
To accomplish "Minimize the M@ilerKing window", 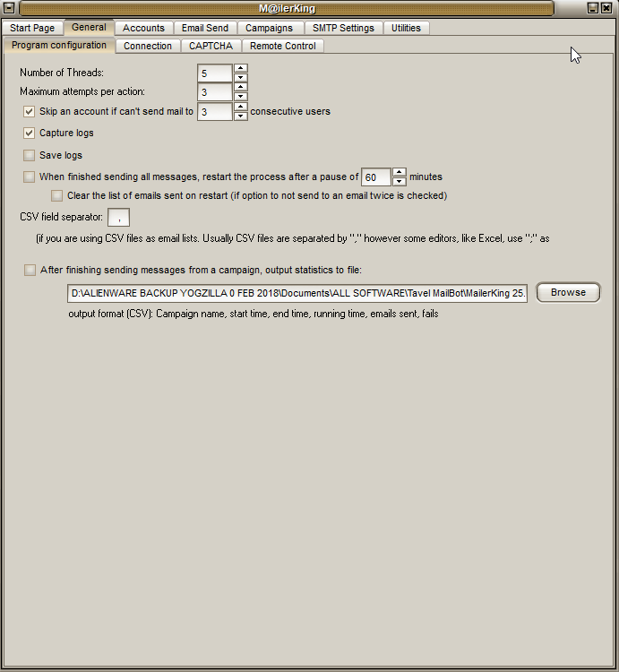I will 592,8.
